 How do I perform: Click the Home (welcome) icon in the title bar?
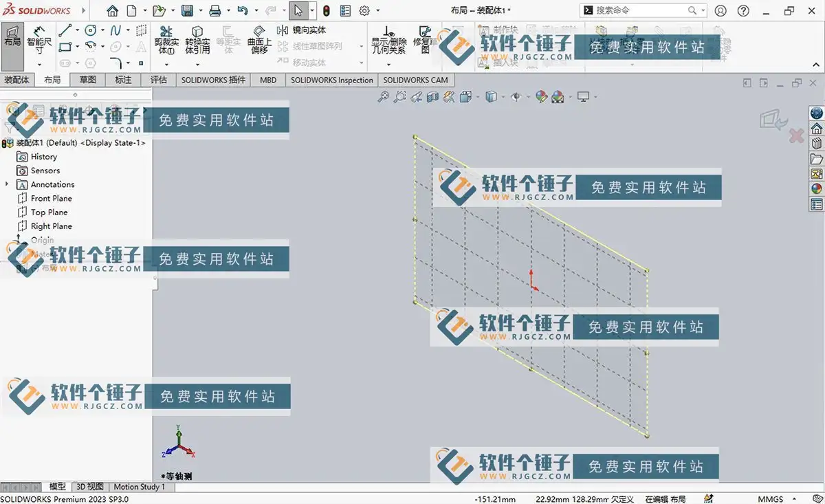click(x=113, y=11)
